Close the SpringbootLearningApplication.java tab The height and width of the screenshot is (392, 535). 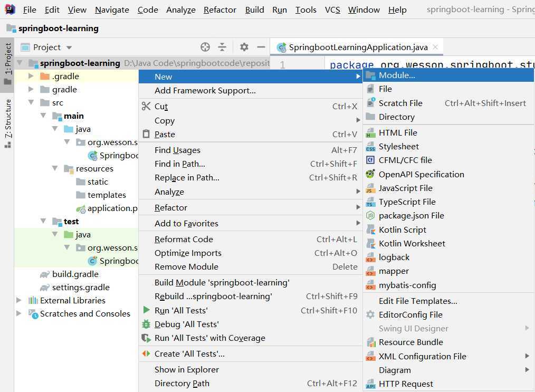[436, 47]
